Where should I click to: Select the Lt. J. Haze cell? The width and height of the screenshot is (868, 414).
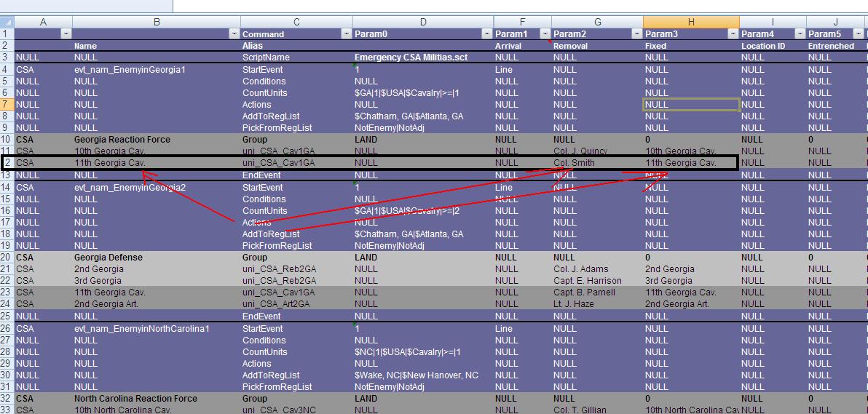coord(573,304)
